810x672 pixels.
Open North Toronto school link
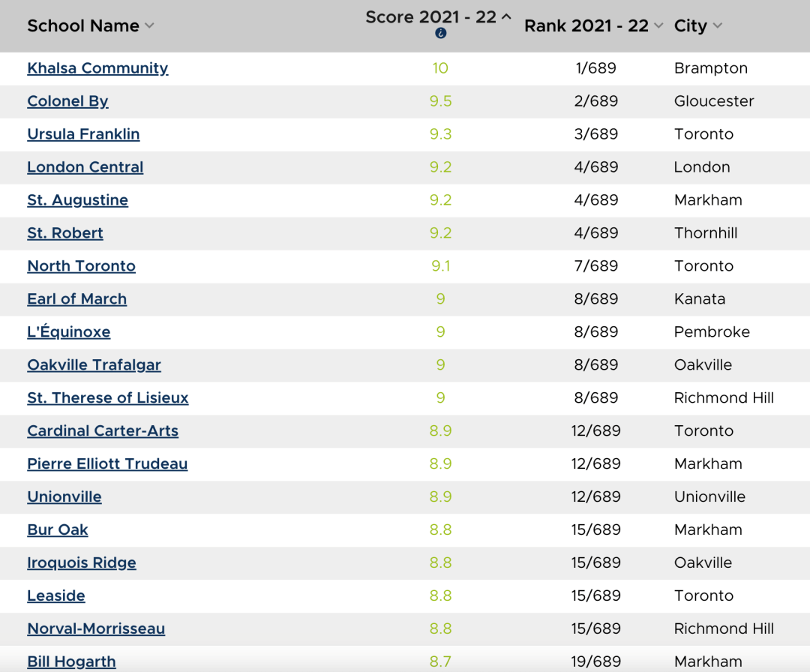pyautogui.click(x=82, y=266)
